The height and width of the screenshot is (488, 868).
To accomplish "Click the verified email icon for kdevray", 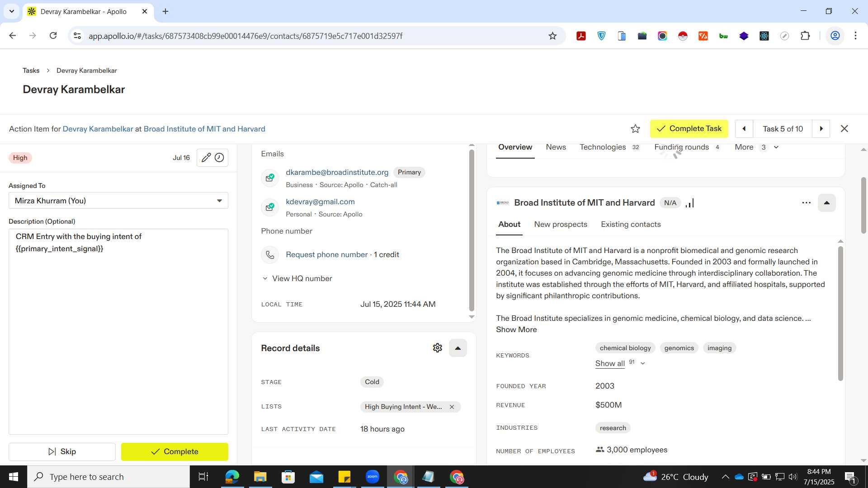I will pos(270,207).
